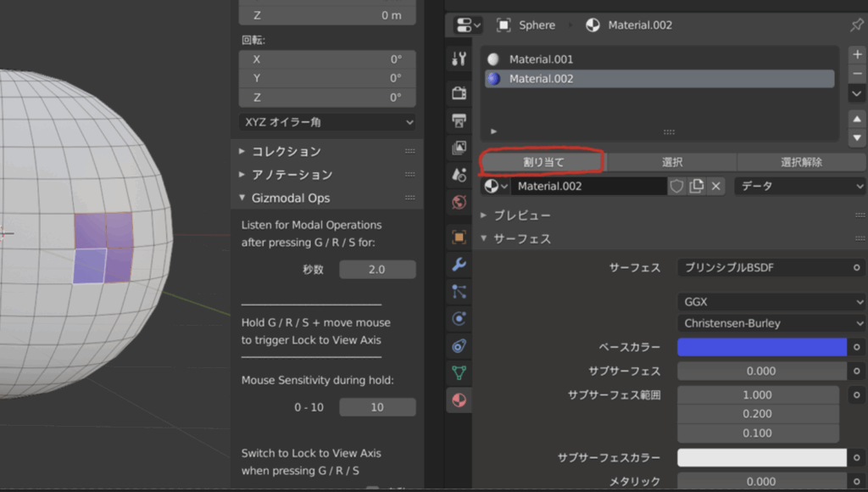Open the GGX distribution dropdown
Screen dimensions: 868x492
[771, 301]
